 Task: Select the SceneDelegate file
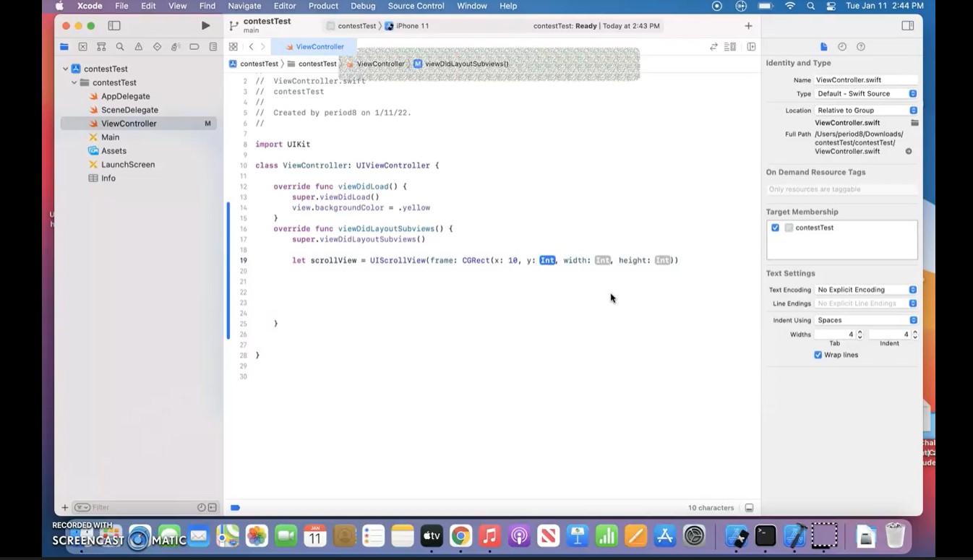(x=129, y=110)
